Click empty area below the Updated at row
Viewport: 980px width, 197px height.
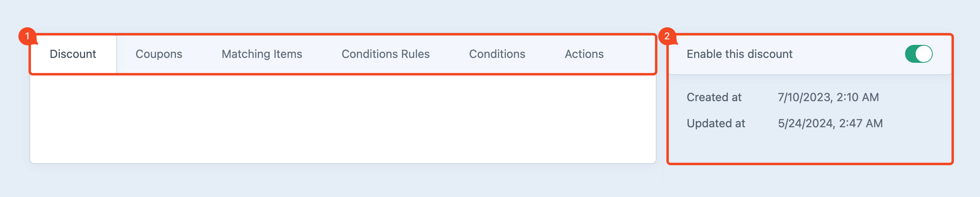pos(810,148)
